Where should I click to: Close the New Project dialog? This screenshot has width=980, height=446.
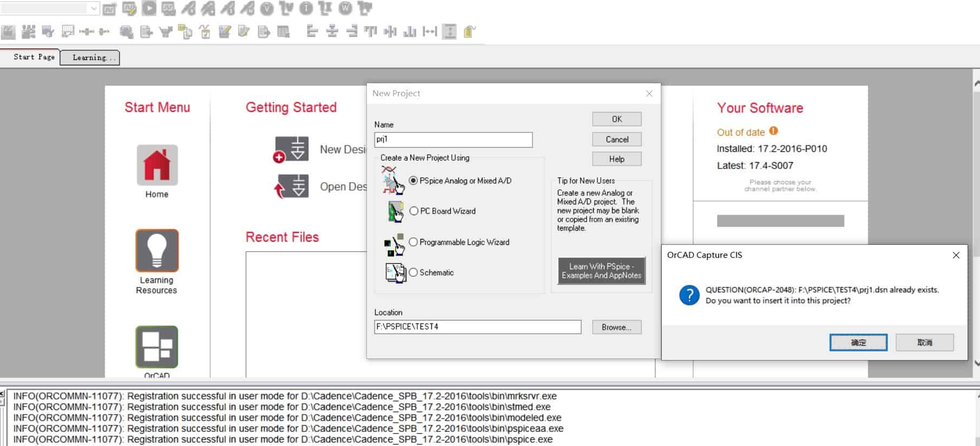[x=649, y=94]
